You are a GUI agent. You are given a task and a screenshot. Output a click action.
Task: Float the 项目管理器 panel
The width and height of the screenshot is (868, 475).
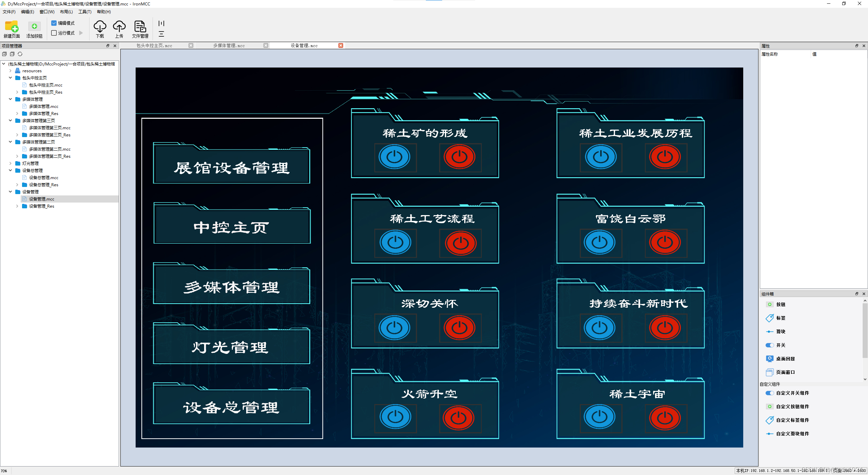108,46
